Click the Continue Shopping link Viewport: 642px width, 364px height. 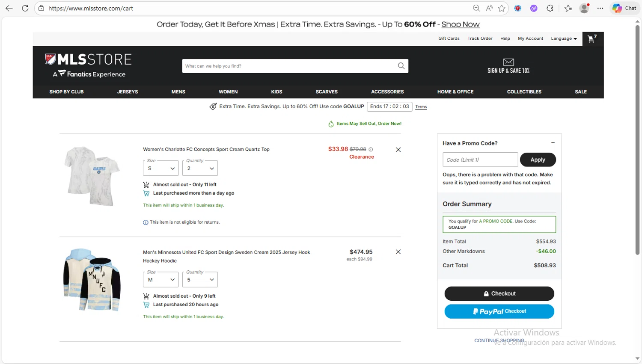click(x=499, y=340)
